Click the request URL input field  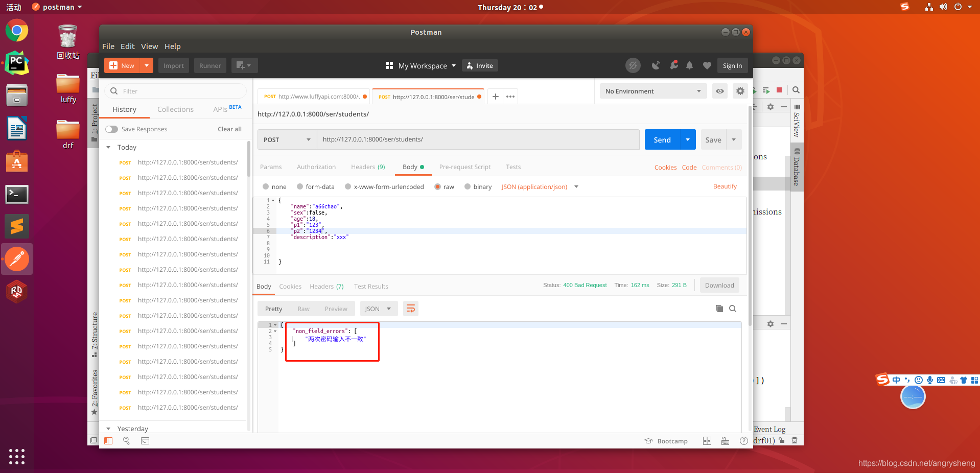(x=478, y=139)
